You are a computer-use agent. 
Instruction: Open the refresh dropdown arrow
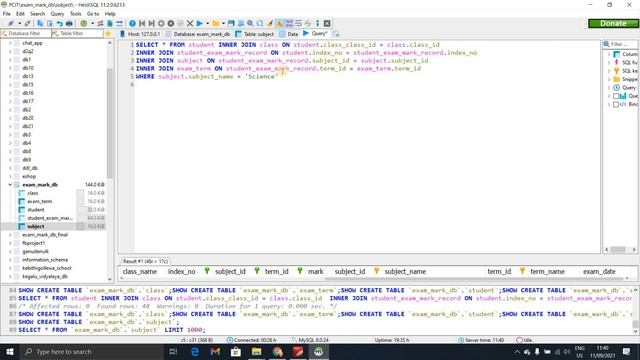click(x=92, y=23)
